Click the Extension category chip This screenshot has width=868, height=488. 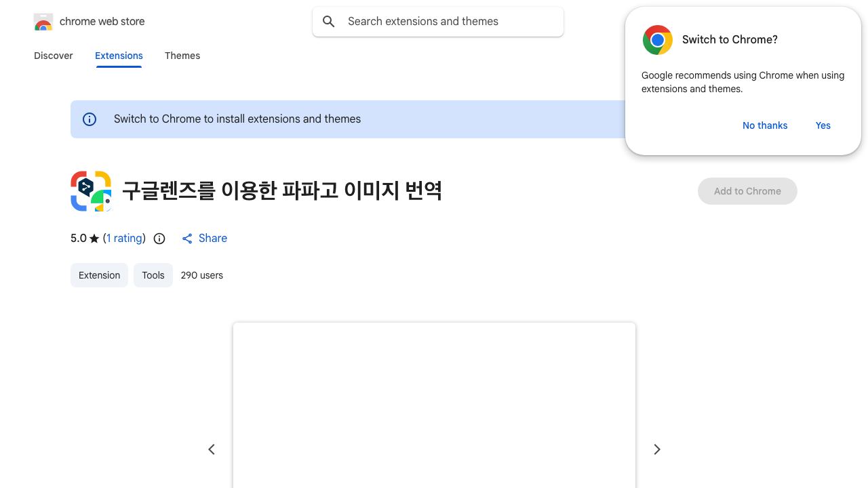pyautogui.click(x=99, y=275)
